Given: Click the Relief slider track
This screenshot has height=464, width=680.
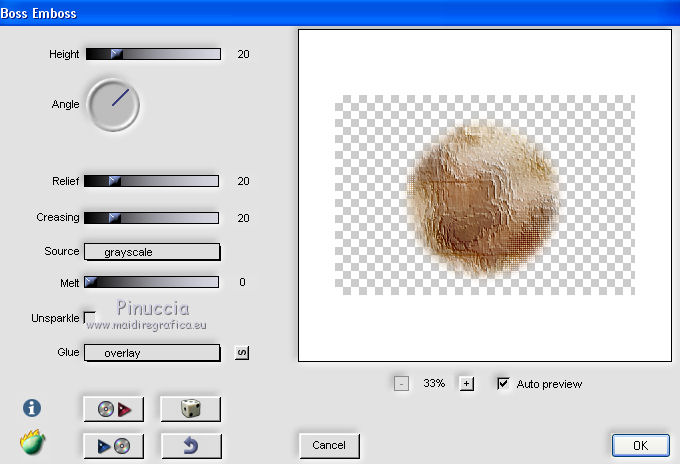Looking at the screenshot, I should pos(151,181).
